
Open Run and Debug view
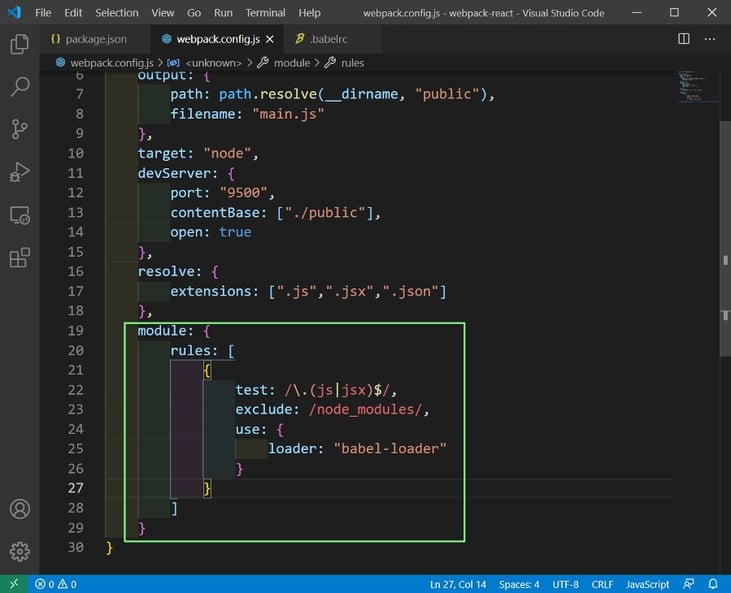tap(20, 172)
